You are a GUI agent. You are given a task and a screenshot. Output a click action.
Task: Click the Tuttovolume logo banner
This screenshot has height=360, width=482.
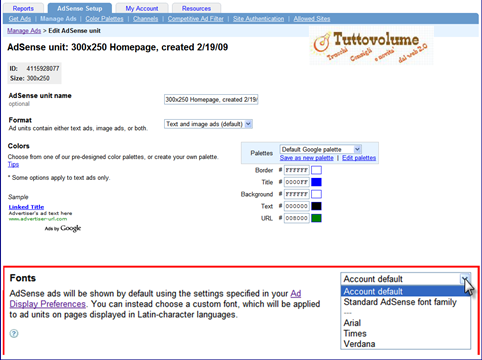coord(371,46)
